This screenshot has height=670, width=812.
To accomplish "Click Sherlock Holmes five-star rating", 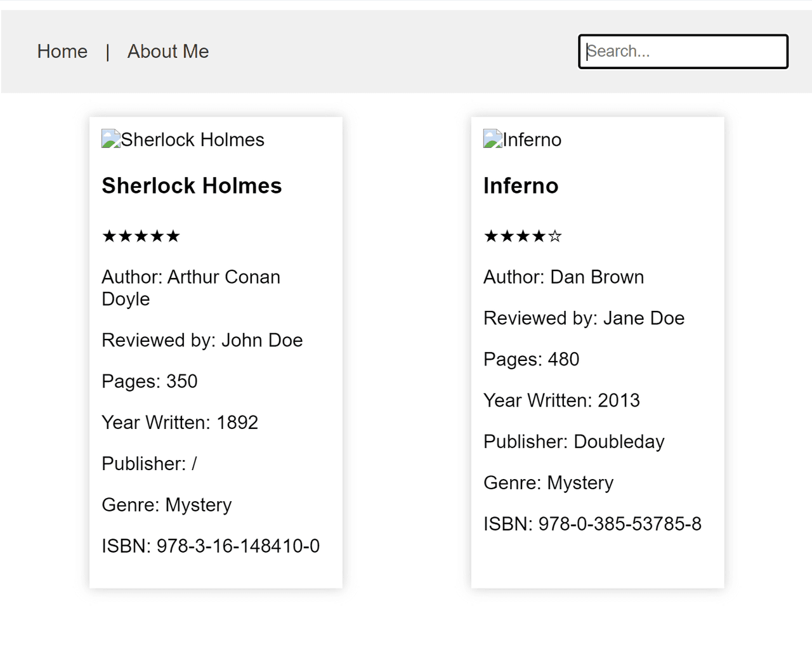I will [141, 237].
